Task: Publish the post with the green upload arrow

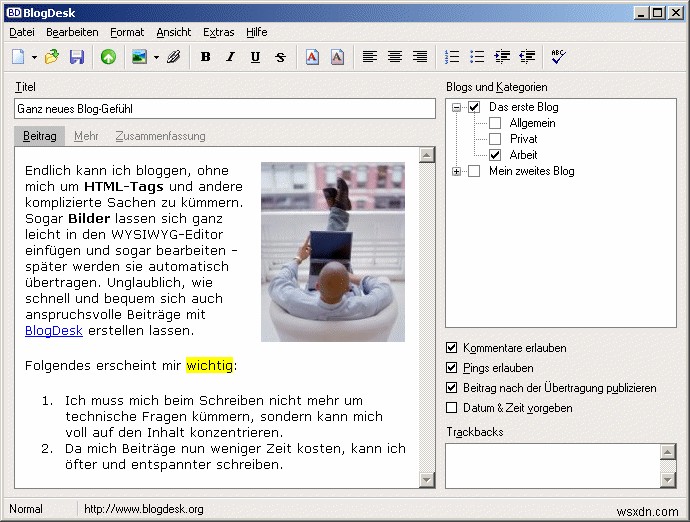Action: click(x=108, y=57)
